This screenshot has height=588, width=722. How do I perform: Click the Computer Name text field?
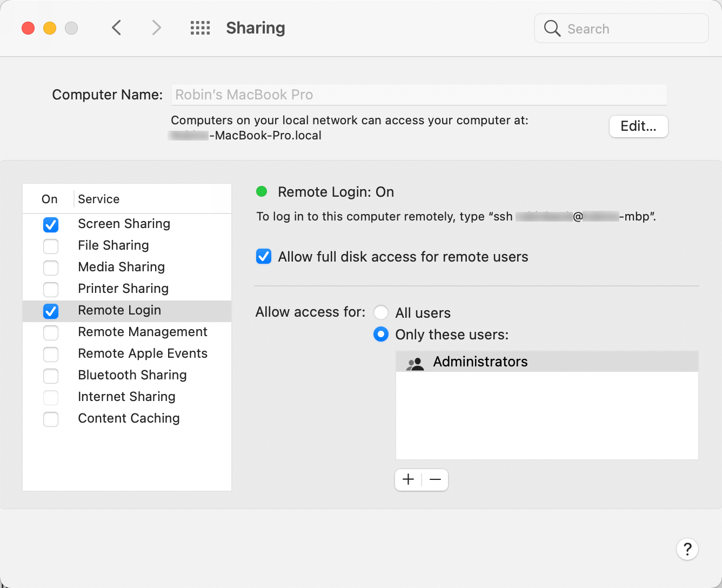(419, 95)
